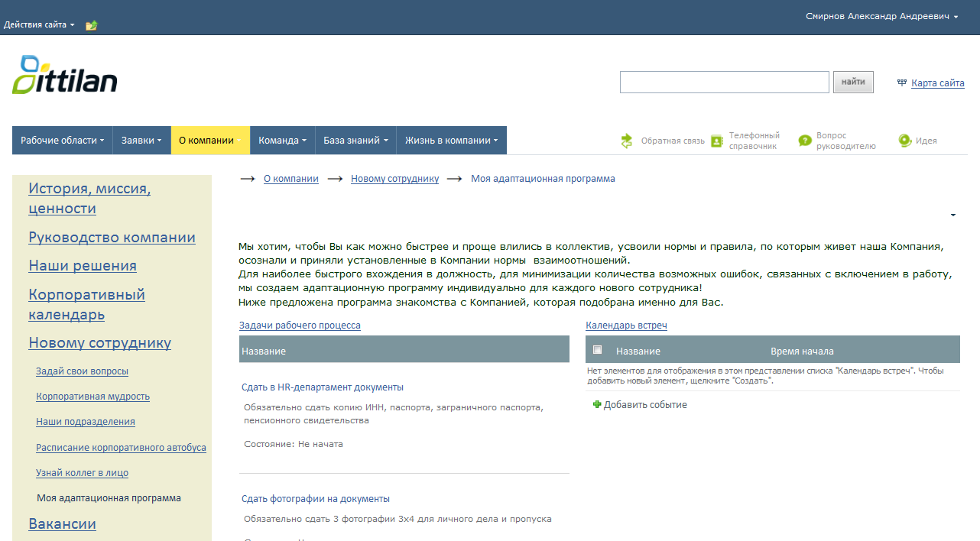Open the Жизнь в компании menu
Screen dimensions: 980x541
tap(449, 140)
